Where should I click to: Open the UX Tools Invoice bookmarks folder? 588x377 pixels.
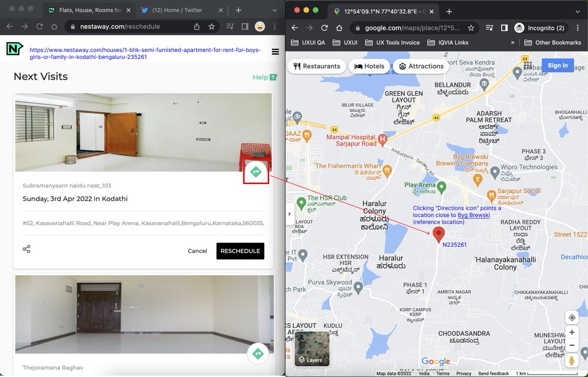[392, 43]
